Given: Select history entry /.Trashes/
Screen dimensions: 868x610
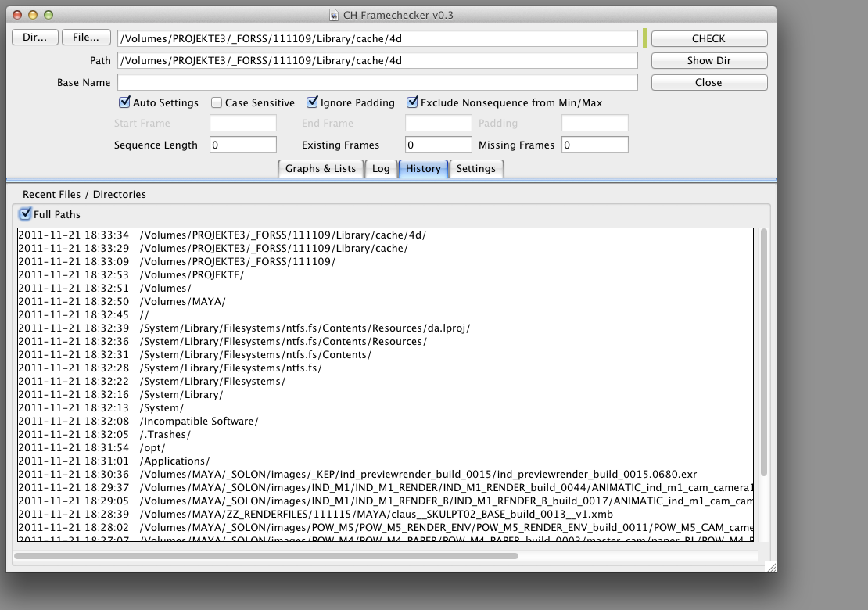Looking at the screenshot, I should point(386,435).
